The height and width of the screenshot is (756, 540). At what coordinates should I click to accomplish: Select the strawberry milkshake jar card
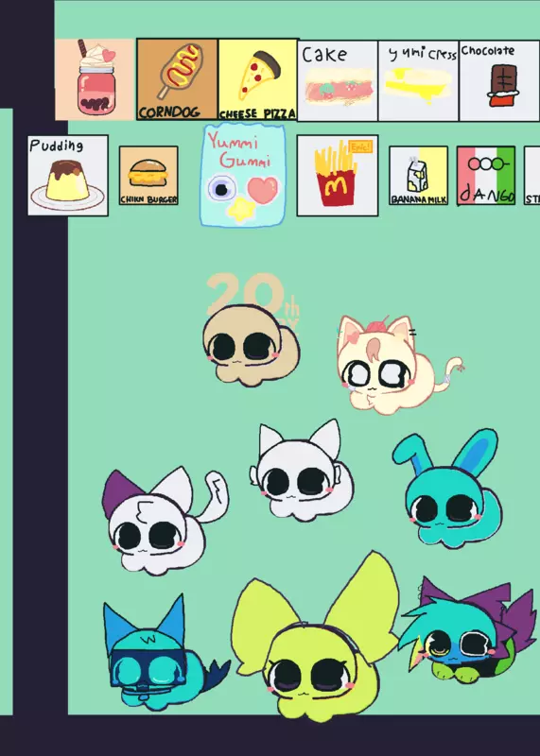click(x=95, y=79)
